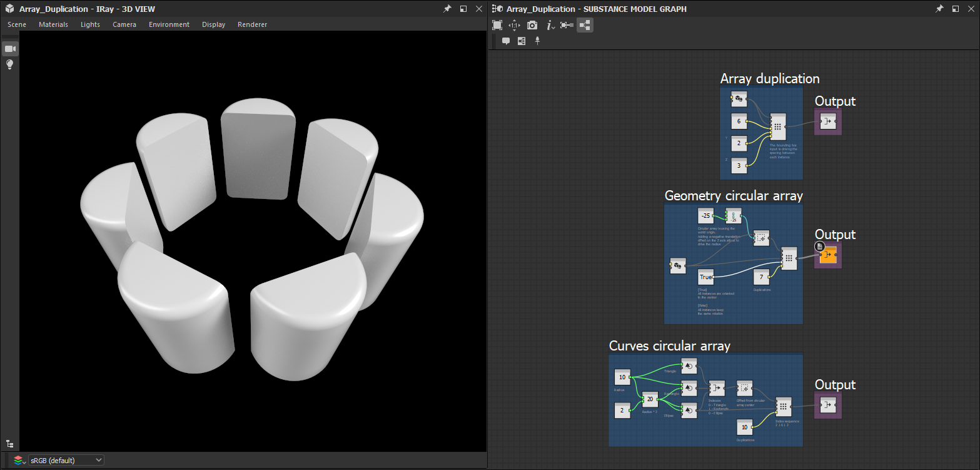980x470 pixels.
Task: Pin the Substance Model Graph window
Action: tap(939, 9)
